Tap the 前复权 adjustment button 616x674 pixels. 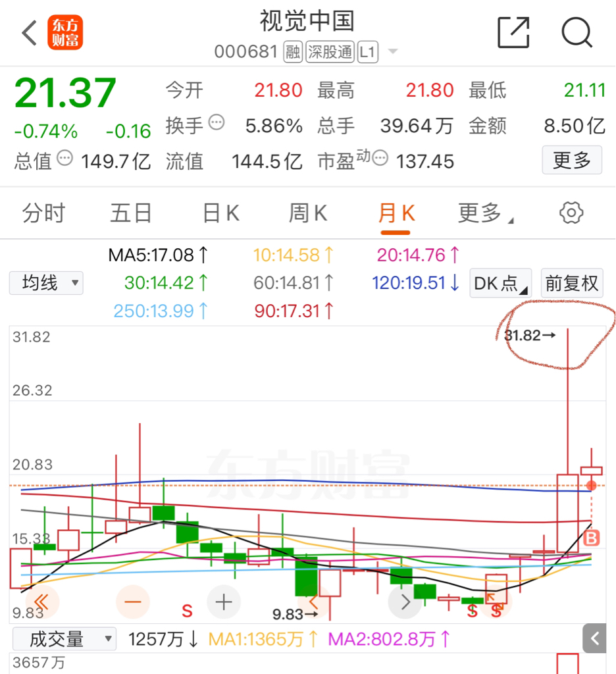point(572,283)
